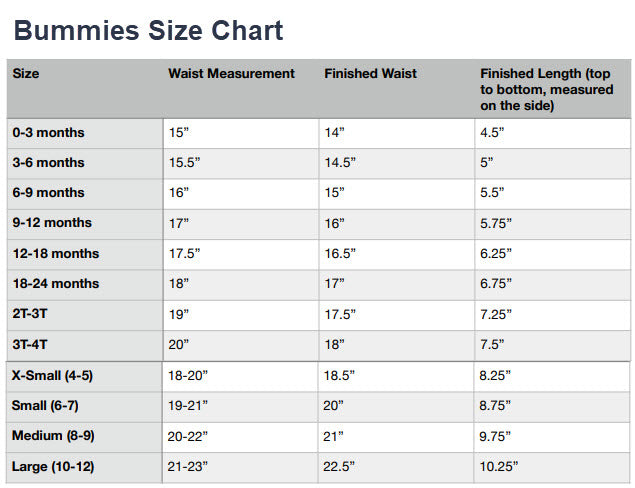Image resolution: width=635 pixels, height=488 pixels.
Task: Select the Size column header
Action: tap(26, 74)
